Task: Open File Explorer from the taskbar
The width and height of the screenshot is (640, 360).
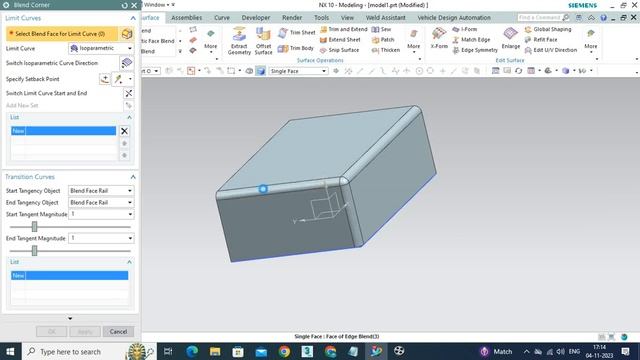Action: click(x=215, y=351)
